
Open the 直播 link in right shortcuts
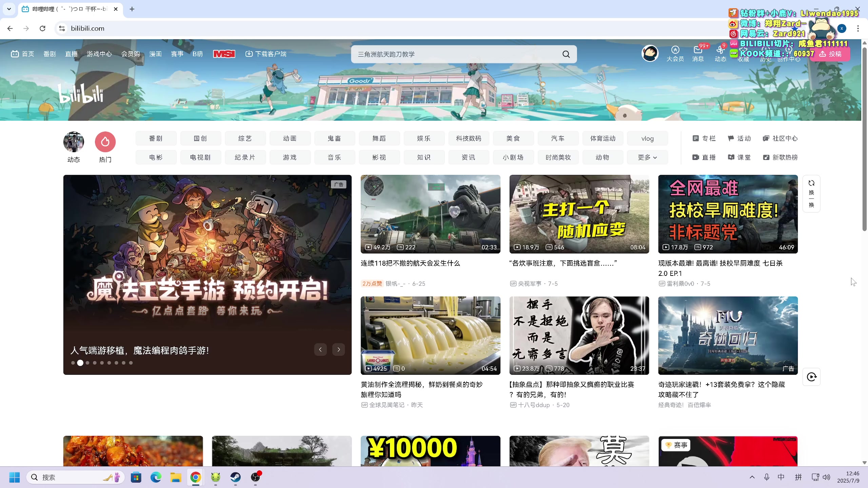tap(704, 157)
